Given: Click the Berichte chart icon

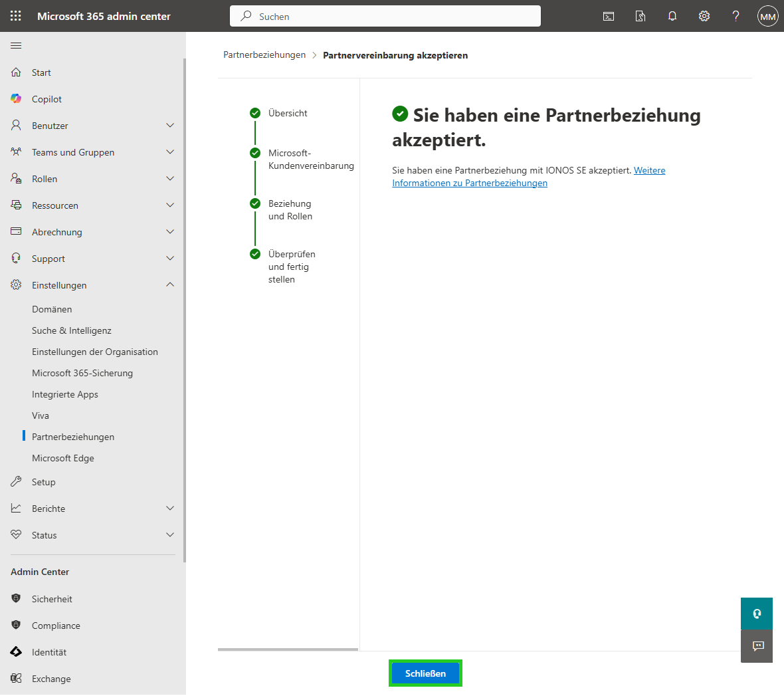Looking at the screenshot, I should 16,509.
